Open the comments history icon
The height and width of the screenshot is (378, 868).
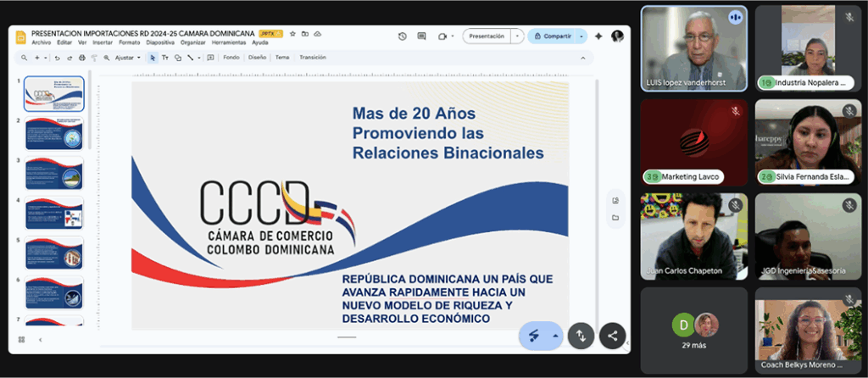pyautogui.click(x=422, y=36)
